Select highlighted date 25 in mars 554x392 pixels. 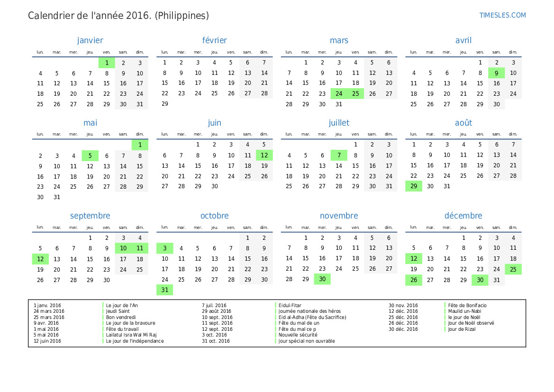click(355, 94)
